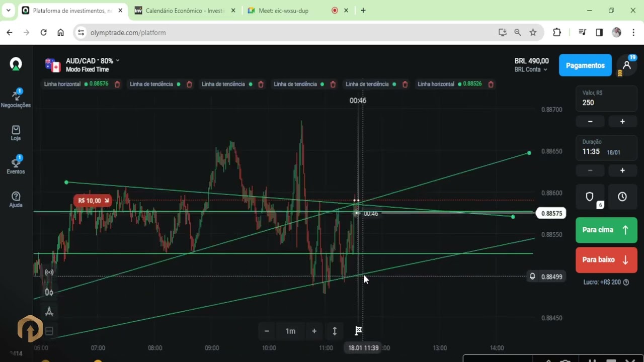Toggle the Chrome side panel

pyautogui.click(x=599, y=33)
